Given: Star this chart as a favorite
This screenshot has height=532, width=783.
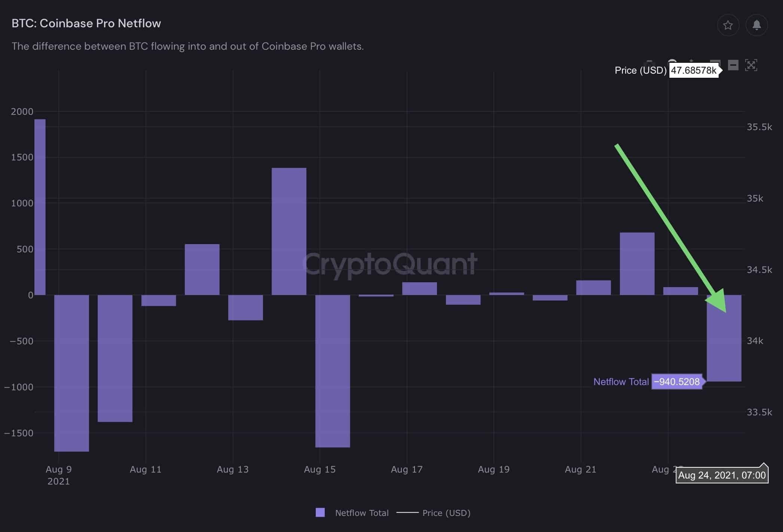Looking at the screenshot, I should coord(728,25).
